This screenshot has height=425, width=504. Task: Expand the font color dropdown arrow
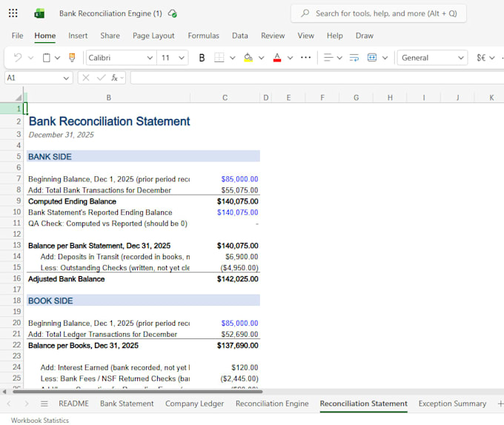tap(291, 58)
